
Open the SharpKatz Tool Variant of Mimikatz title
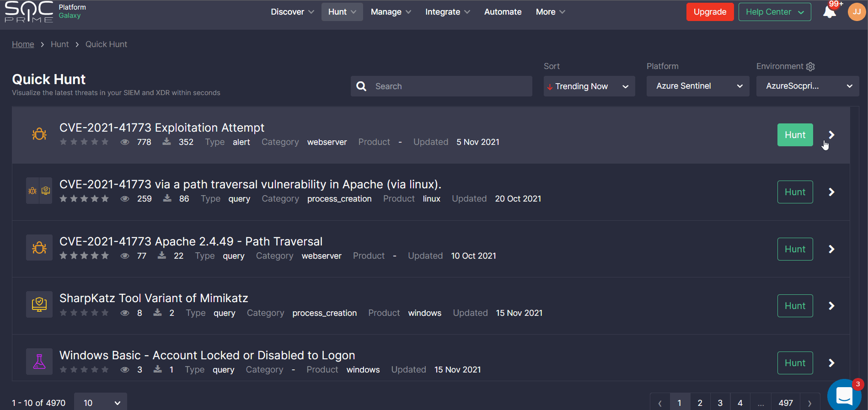pyautogui.click(x=154, y=298)
